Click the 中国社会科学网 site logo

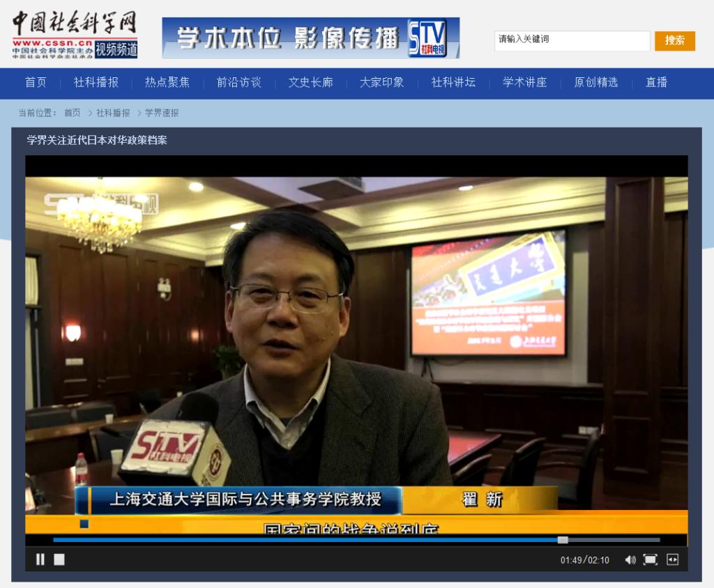coord(75,35)
